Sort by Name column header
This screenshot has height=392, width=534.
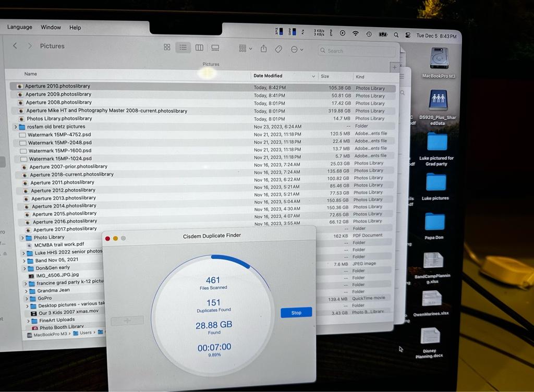(x=31, y=74)
